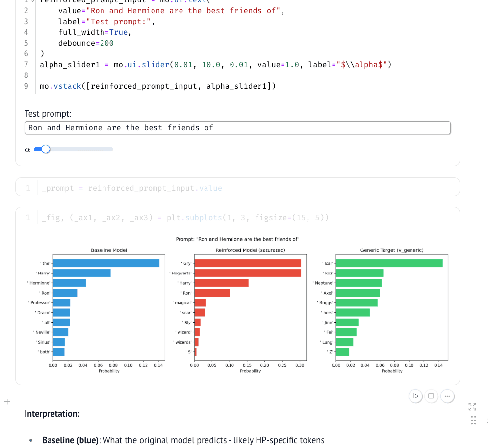The width and height of the screenshot is (488, 448).
Task: Click the four-arrow expand fullscreen icon
Action: (472, 407)
